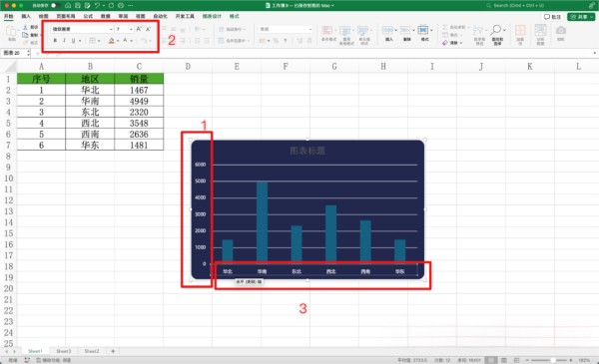Toggle the AutoSave switch in title bar
The width and height of the screenshot is (599, 364).
[x=55, y=5]
